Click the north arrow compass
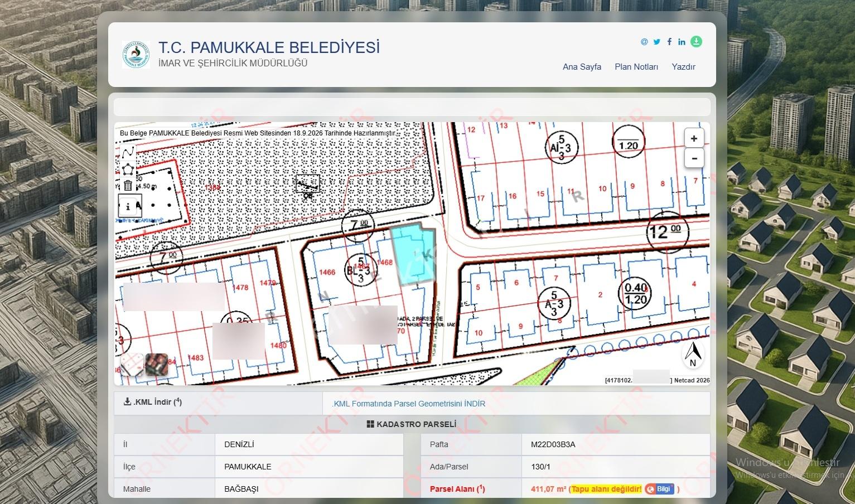This screenshot has height=504, width=855. tap(693, 354)
